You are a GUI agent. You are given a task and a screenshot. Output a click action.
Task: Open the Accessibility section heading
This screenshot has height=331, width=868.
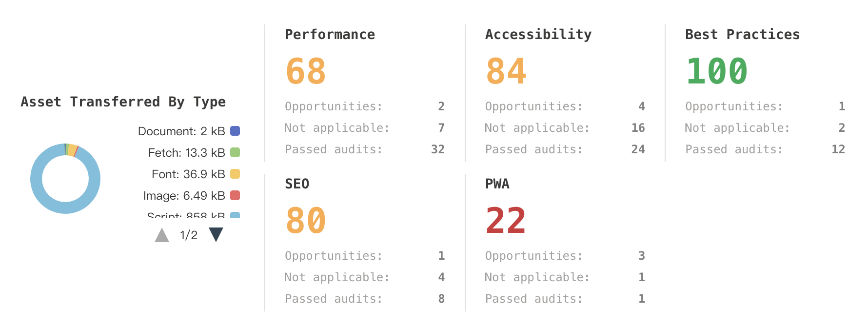point(538,34)
